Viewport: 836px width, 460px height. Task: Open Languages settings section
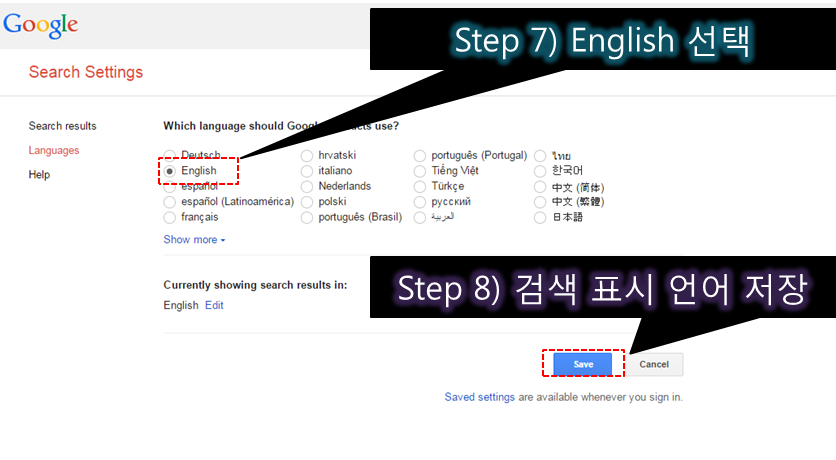coord(54,150)
